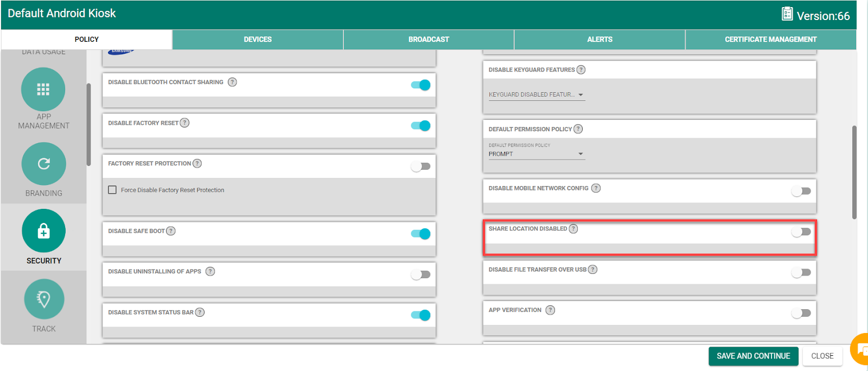This screenshot has height=371, width=868.
Task: Click the Default Android Kiosk title
Action: (62, 14)
